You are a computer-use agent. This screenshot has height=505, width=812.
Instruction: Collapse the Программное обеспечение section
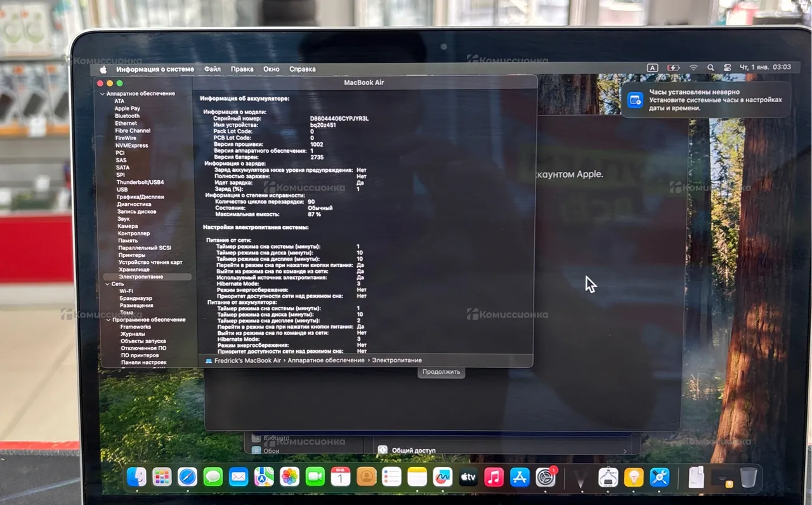[108, 320]
